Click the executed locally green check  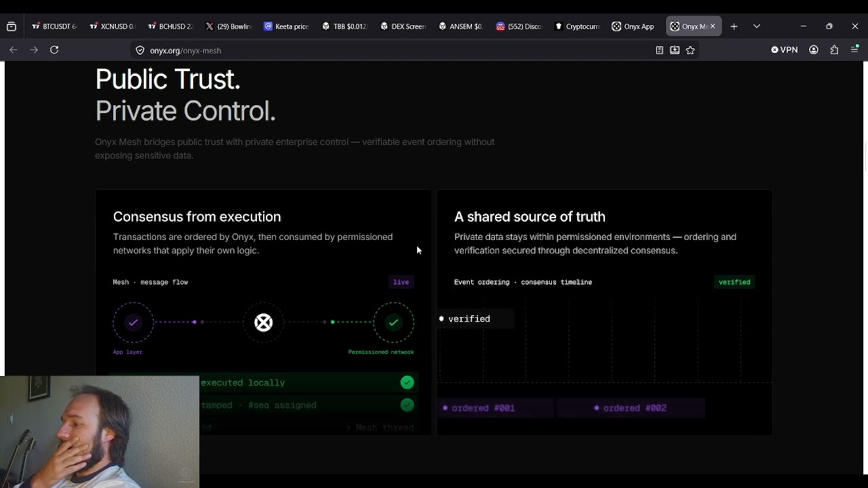[x=407, y=382]
